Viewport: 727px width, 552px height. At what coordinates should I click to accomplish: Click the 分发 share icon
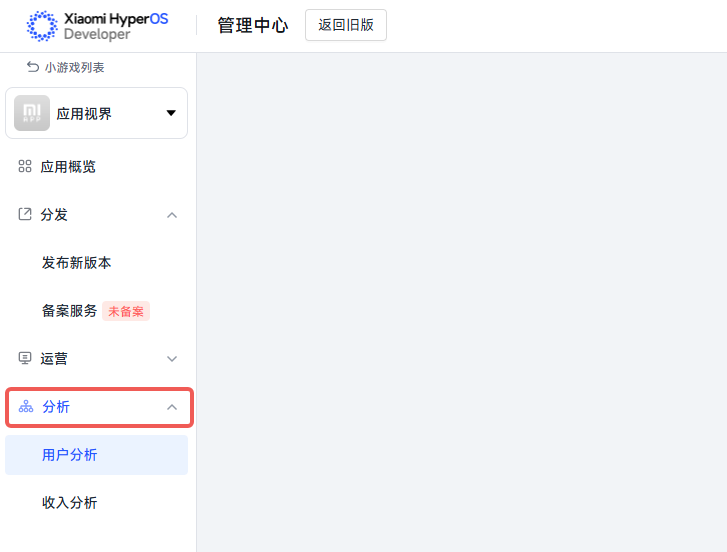[25, 214]
